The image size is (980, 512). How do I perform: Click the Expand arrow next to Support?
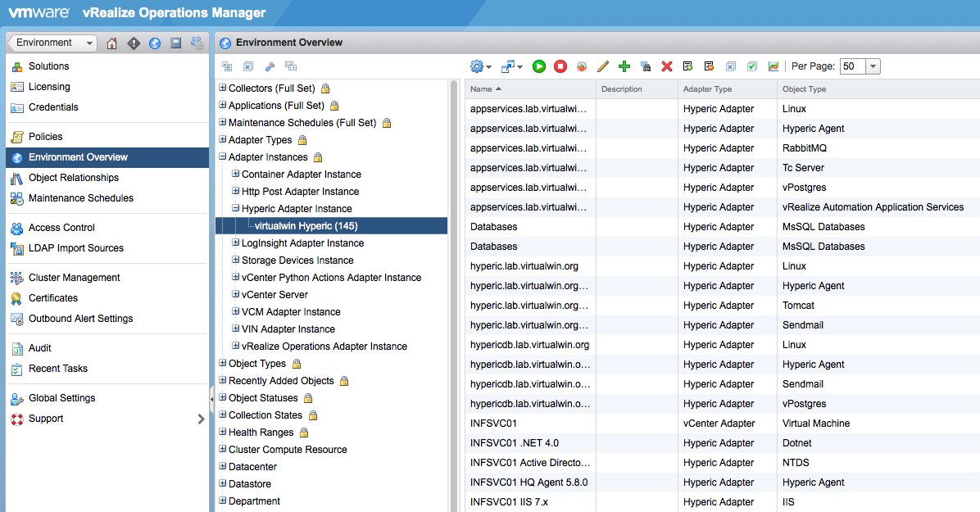click(x=202, y=419)
